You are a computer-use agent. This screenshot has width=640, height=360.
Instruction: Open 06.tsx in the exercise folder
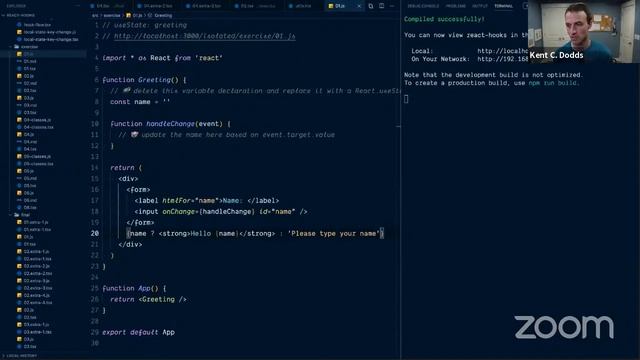click(x=30, y=208)
